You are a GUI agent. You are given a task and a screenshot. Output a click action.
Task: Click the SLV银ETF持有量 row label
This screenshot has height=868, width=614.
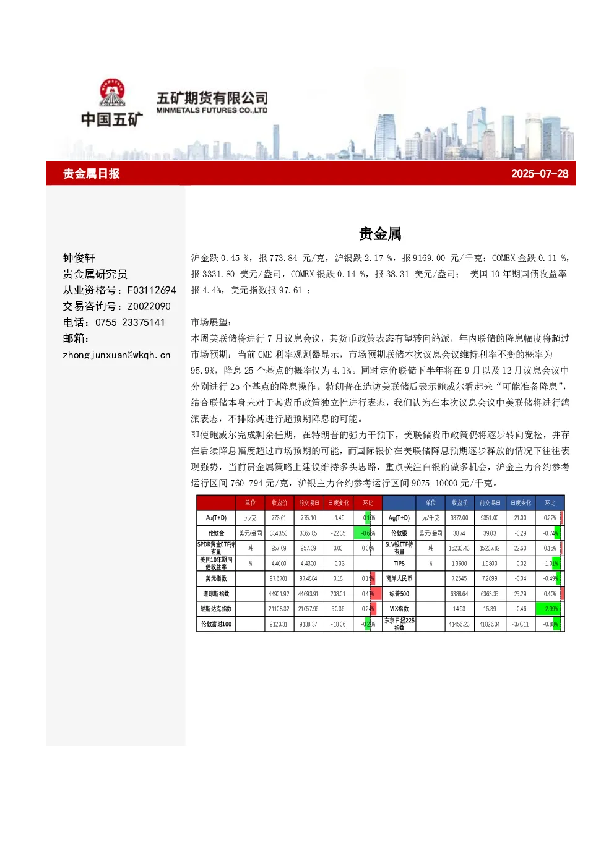(399, 548)
